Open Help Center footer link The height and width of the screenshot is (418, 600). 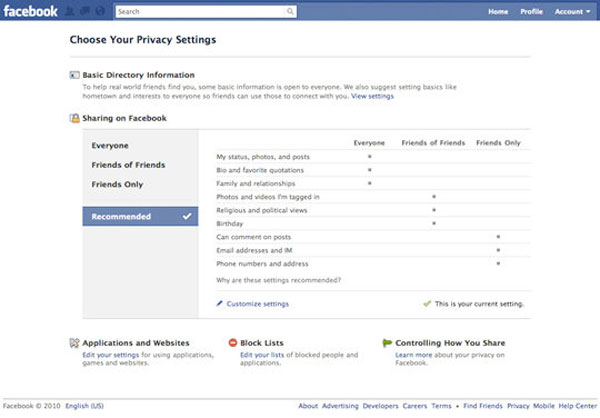(577, 406)
